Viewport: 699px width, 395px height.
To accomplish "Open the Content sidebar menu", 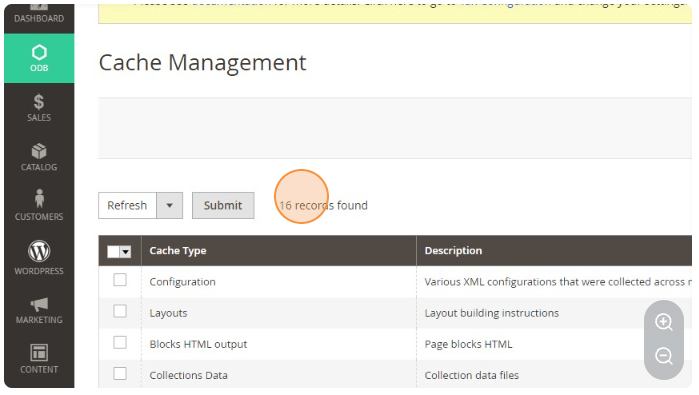I will point(39,359).
